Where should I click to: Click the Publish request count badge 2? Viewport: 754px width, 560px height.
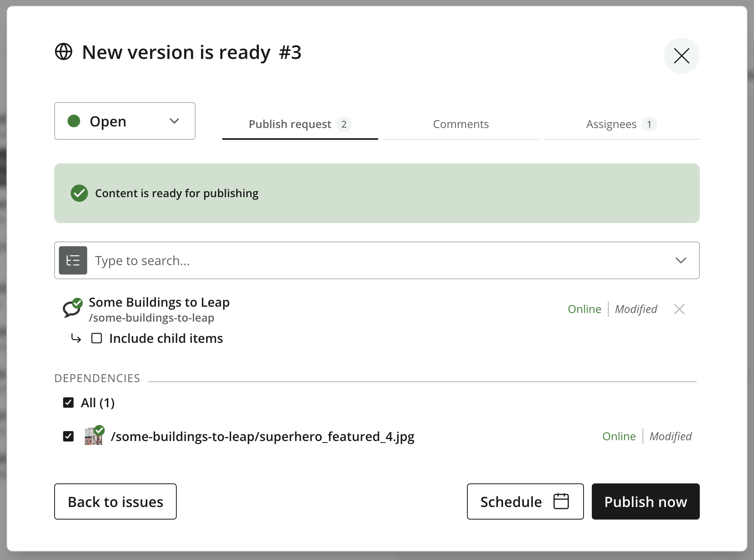click(x=344, y=124)
